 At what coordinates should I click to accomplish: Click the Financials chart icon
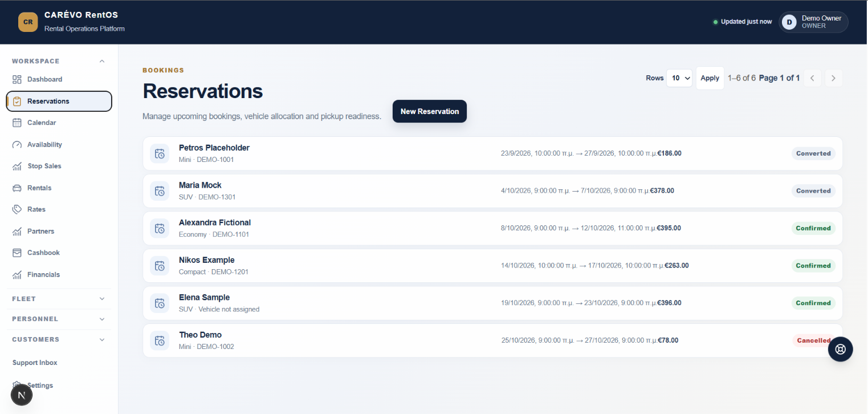(17, 274)
